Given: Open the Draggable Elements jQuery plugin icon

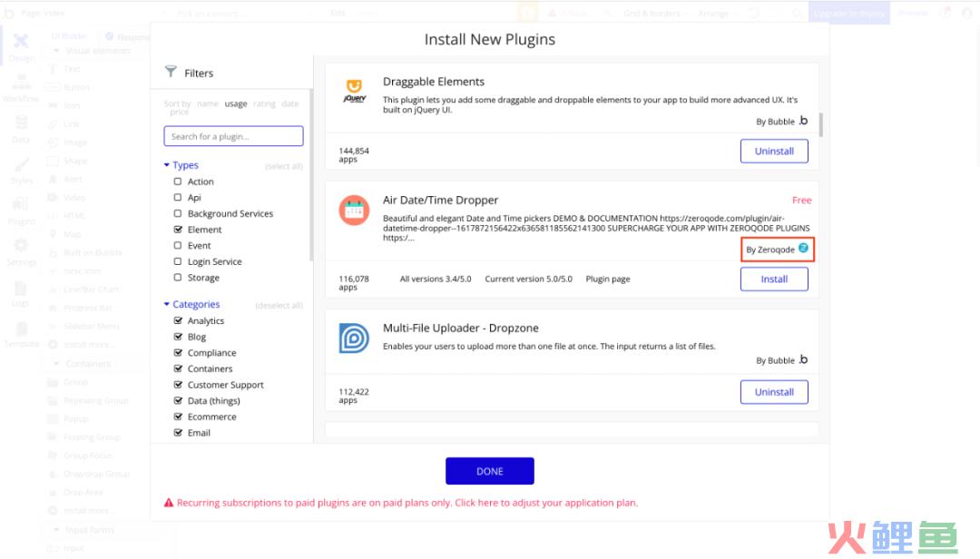Looking at the screenshot, I should pos(355,92).
